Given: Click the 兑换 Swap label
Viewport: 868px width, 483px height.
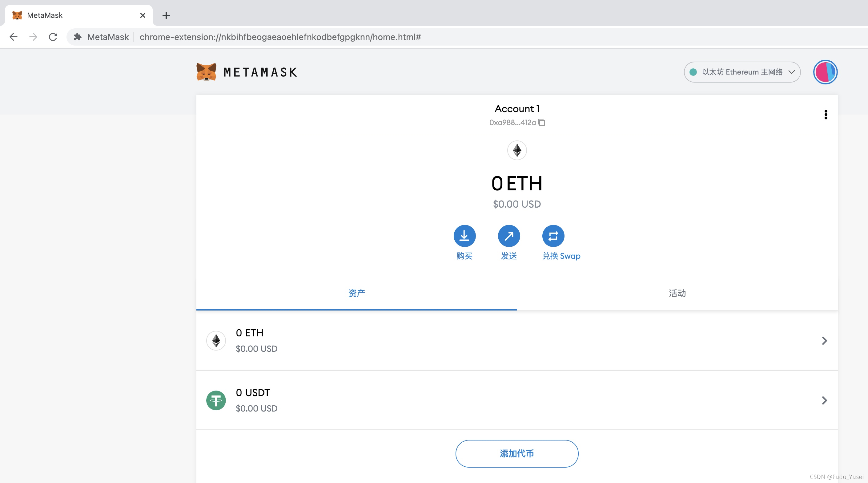Looking at the screenshot, I should pyautogui.click(x=561, y=256).
